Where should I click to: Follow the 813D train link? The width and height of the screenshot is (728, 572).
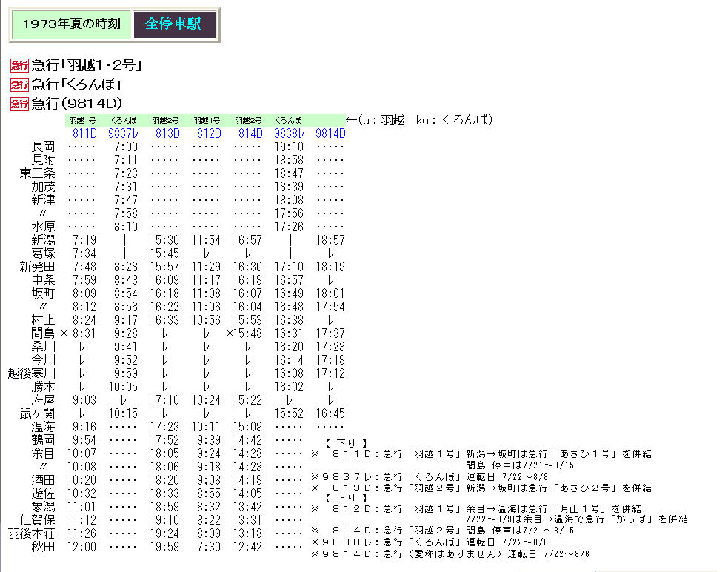click(x=167, y=134)
